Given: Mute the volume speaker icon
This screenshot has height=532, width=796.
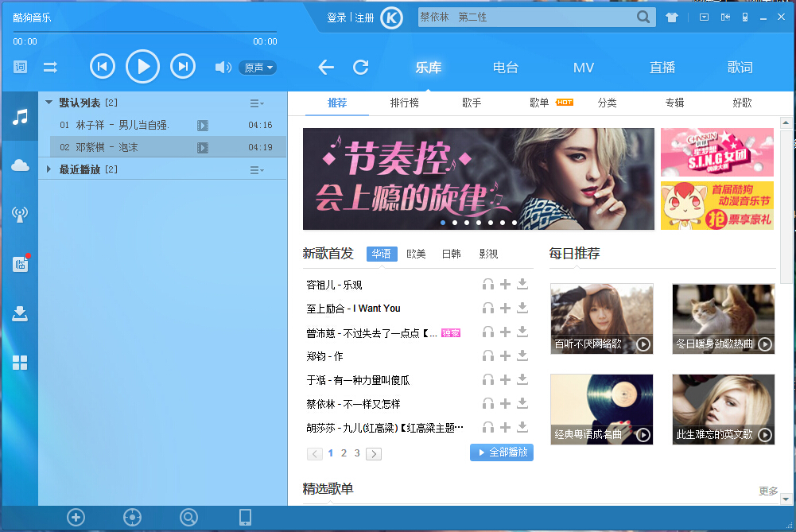Looking at the screenshot, I should 223,67.
